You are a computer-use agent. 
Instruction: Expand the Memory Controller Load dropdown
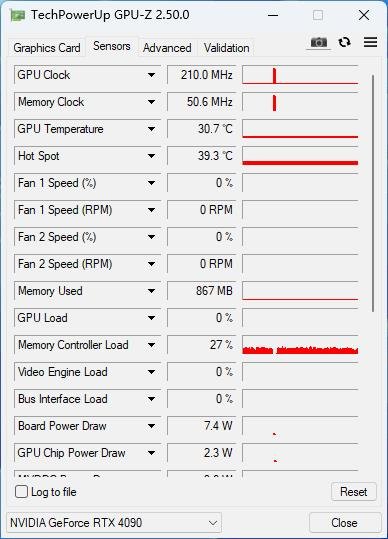[151, 345]
